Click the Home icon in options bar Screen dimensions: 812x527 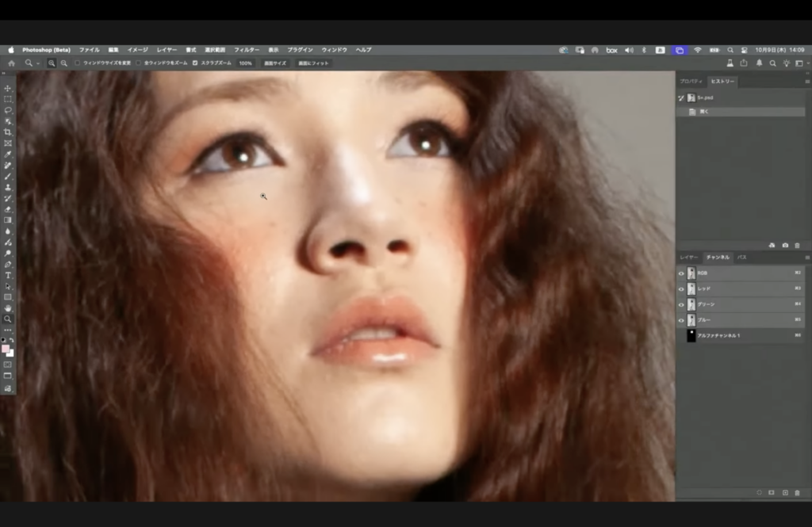click(x=11, y=63)
